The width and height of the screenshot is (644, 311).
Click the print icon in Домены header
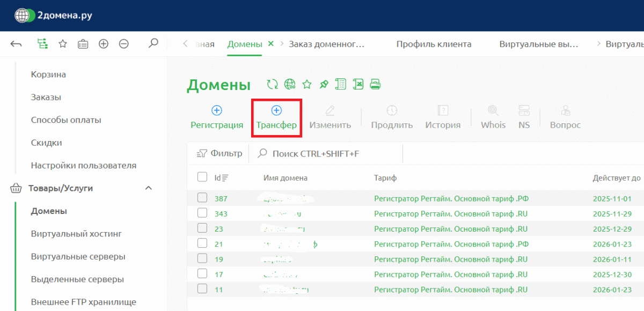pos(375,84)
